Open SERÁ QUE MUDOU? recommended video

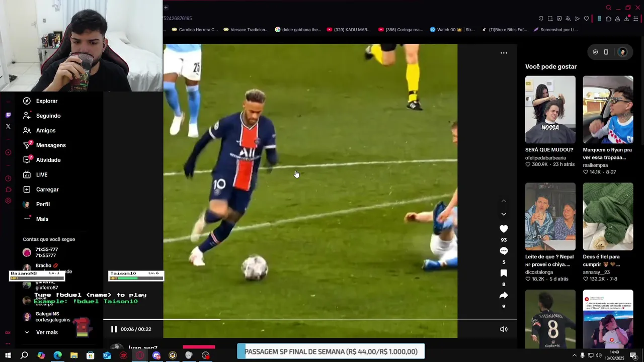(550, 110)
